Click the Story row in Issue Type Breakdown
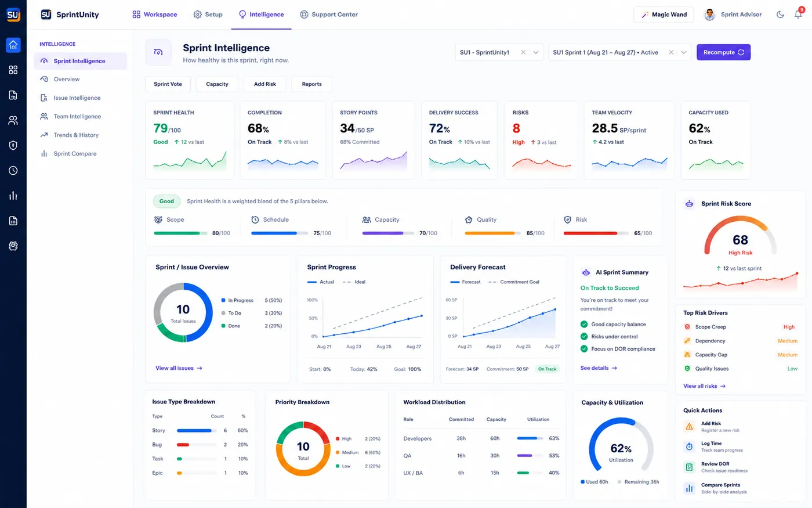Screen dimensions: 812x508 coord(200,431)
